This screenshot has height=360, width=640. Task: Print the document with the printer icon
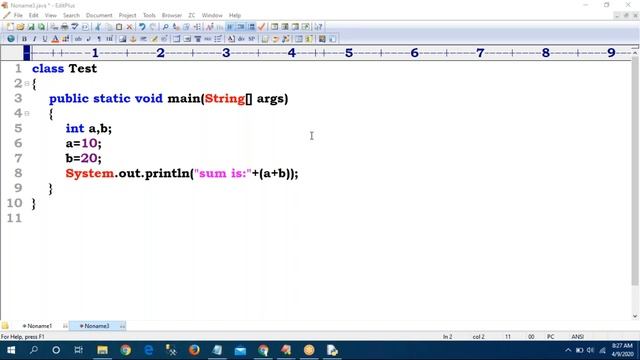[64, 27]
